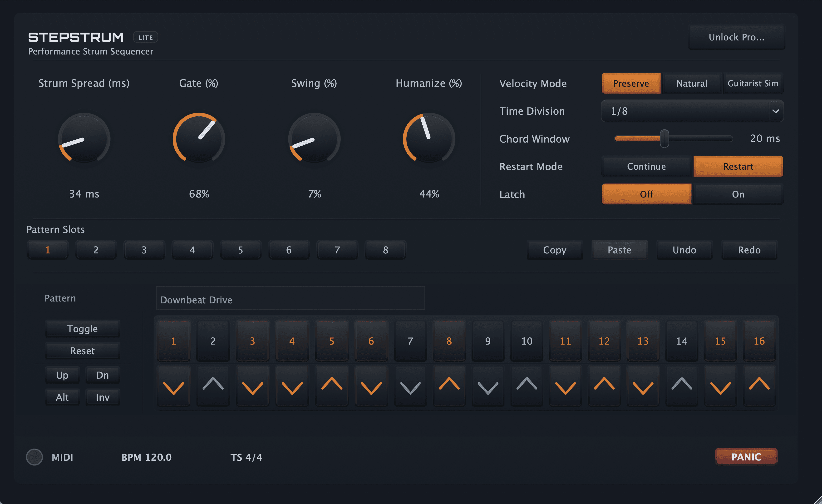Reset the pattern steps
This screenshot has height=504, width=822.
(82, 351)
